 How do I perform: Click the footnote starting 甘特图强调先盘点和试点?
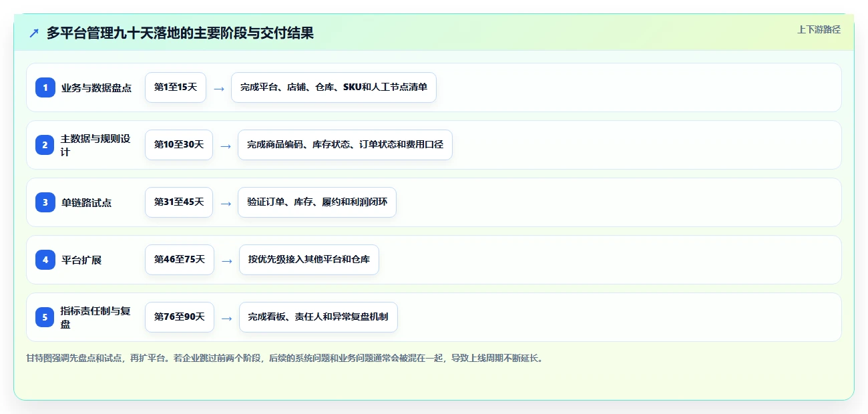[285, 359]
